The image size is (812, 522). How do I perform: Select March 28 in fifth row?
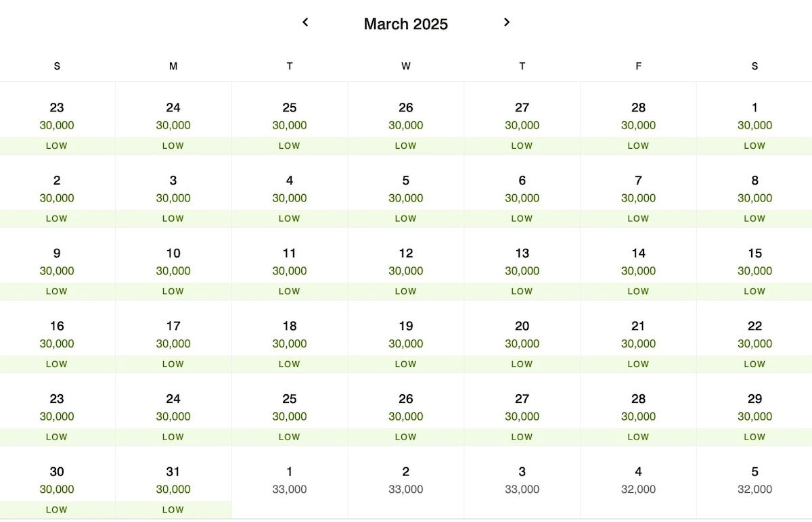click(x=638, y=409)
